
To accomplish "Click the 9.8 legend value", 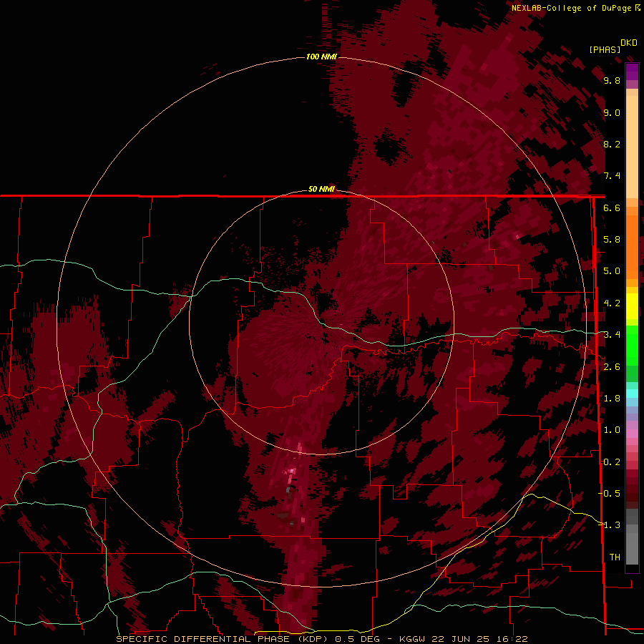I will (x=612, y=80).
